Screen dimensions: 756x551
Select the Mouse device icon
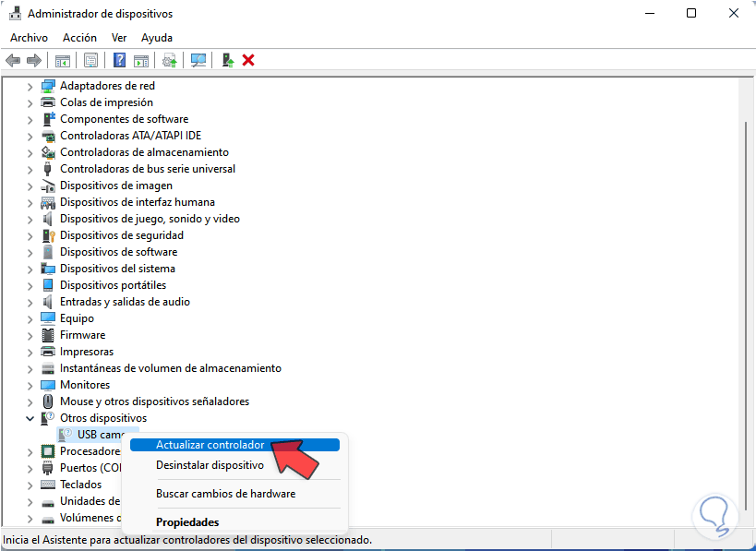pyautogui.click(x=48, y=401)
